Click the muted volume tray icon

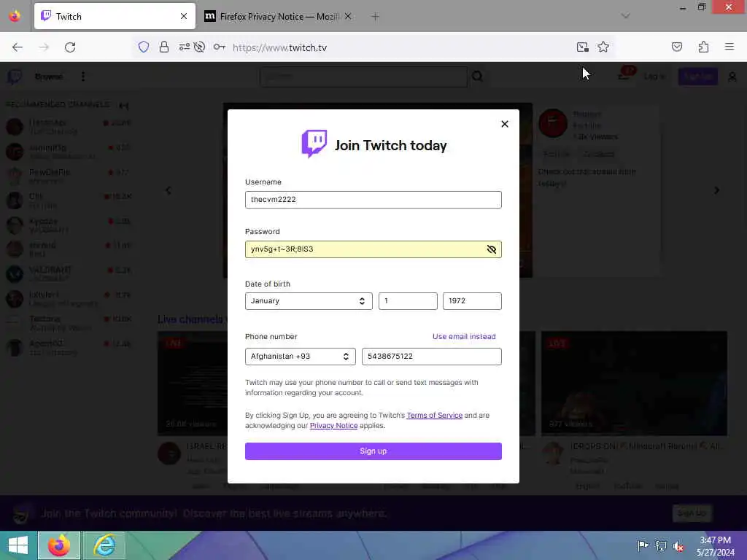pos(678,546)
